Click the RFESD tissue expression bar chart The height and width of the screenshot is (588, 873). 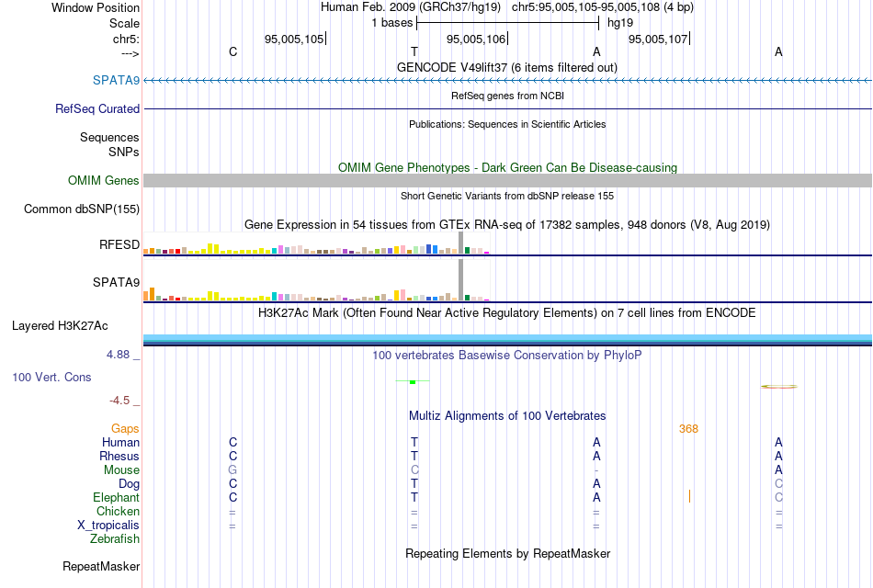(316, 243)
